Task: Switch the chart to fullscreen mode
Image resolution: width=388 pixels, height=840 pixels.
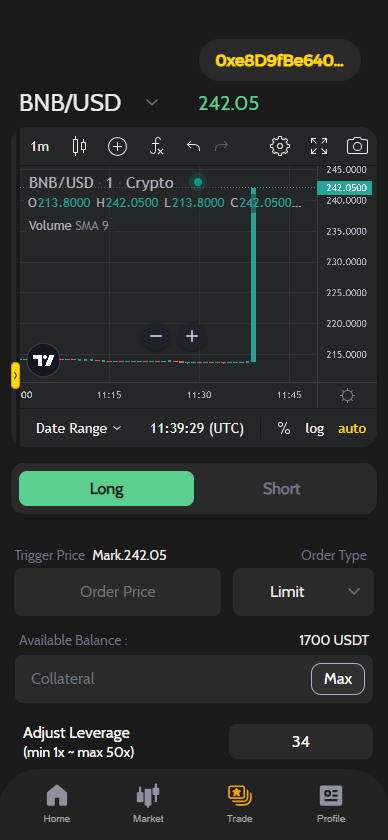Action: (x=319, y=146)
